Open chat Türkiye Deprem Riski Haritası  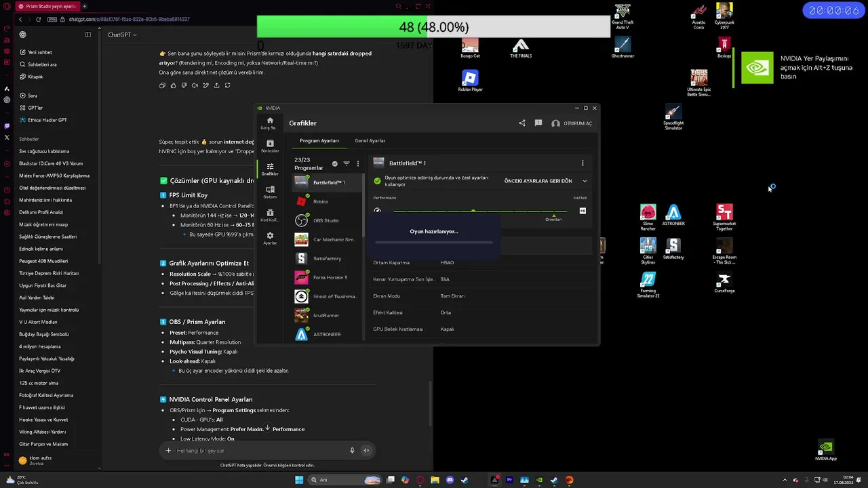49,273
